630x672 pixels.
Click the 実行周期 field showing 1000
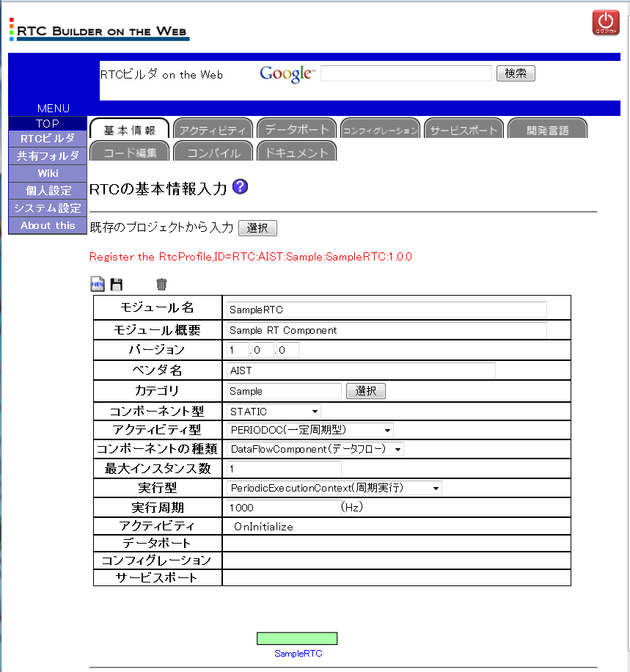click(284, 508)
